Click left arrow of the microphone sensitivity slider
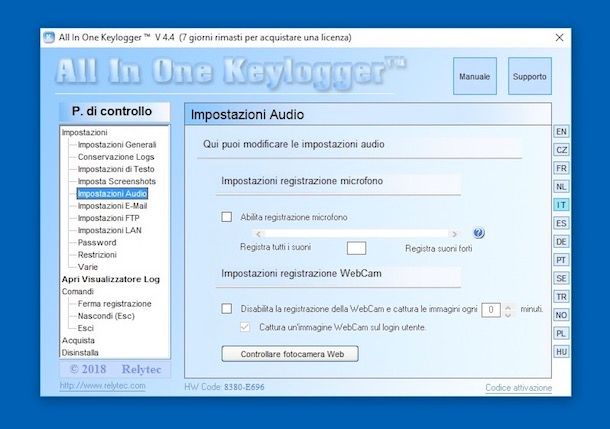The image size is (610, 429). click(259, 234)
